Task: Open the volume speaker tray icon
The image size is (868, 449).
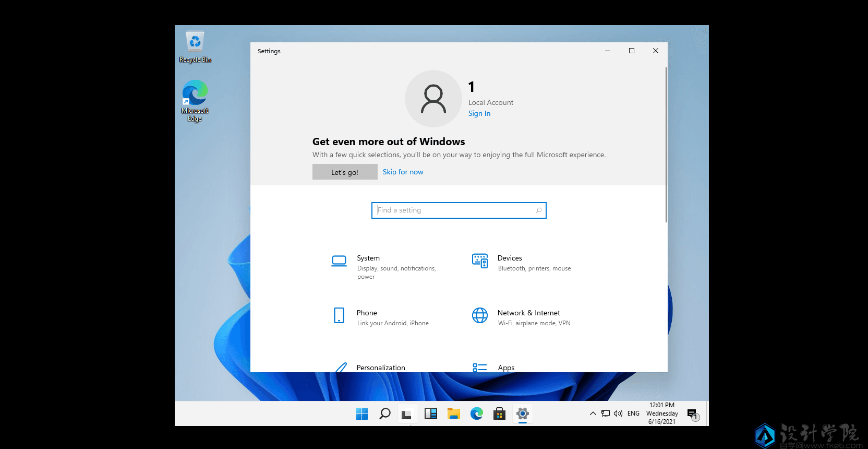Action: tap(618, 413)
